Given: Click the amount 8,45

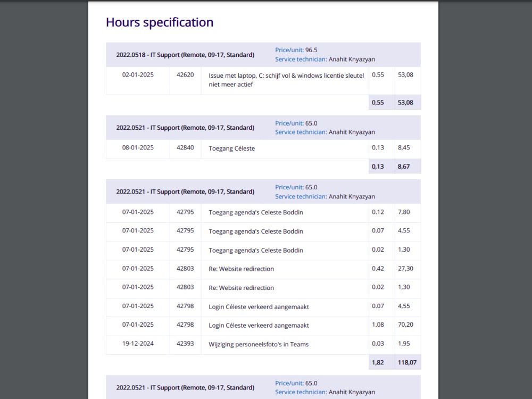Looking at the screenshot, I should [x=404, y=147].
